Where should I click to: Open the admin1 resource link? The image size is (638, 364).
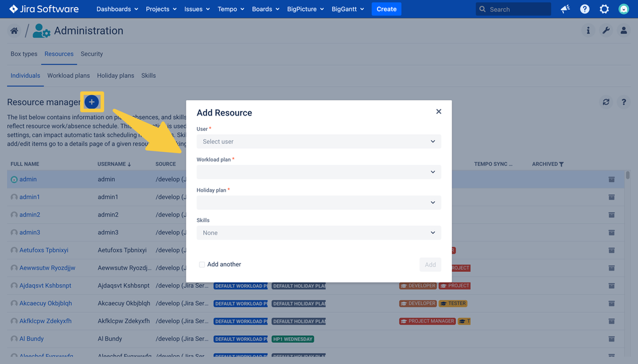point(30,197)
